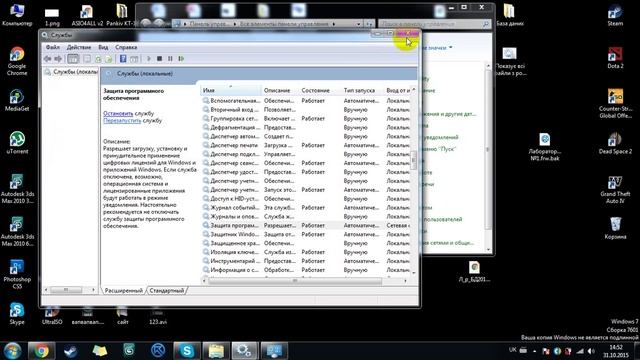Open the Действие menu
Viewport: 640px width, 360px height.
tap(79, 47)
